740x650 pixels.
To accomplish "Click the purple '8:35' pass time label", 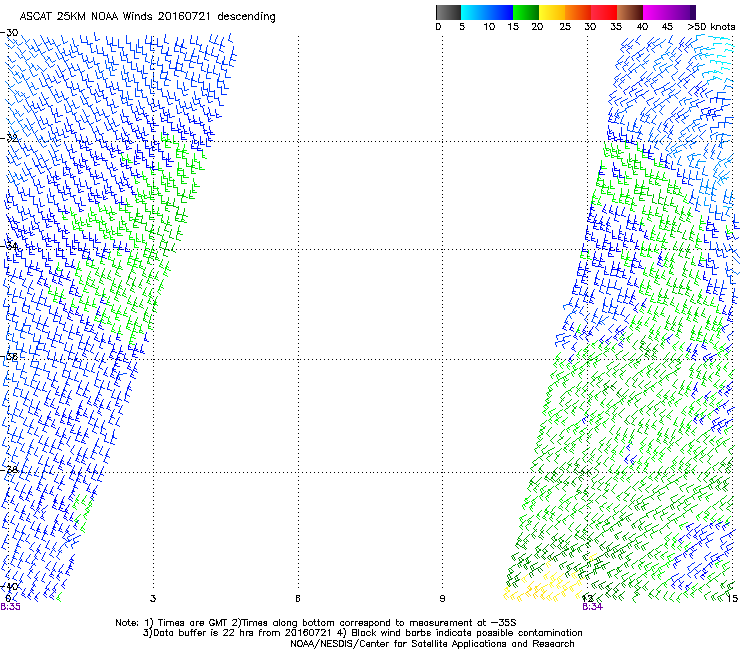I will pos(10,607).
